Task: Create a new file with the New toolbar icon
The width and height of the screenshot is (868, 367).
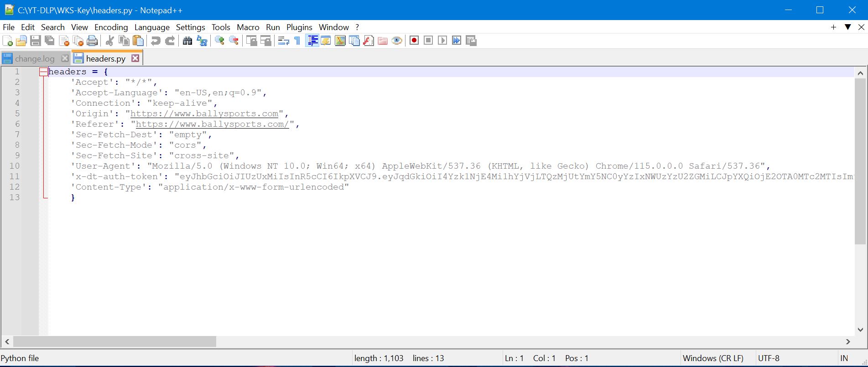Action: tap(8, 41)
